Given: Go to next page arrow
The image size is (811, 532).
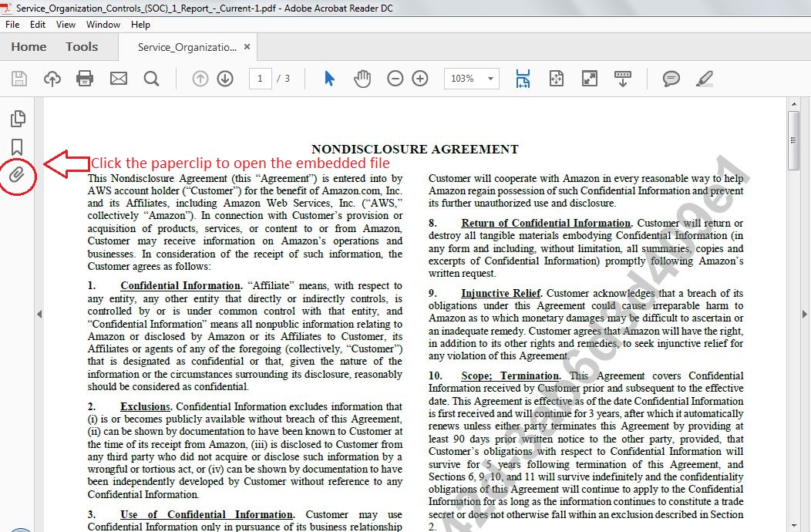Looking at the screenshot, I should [x=225, y=79].
